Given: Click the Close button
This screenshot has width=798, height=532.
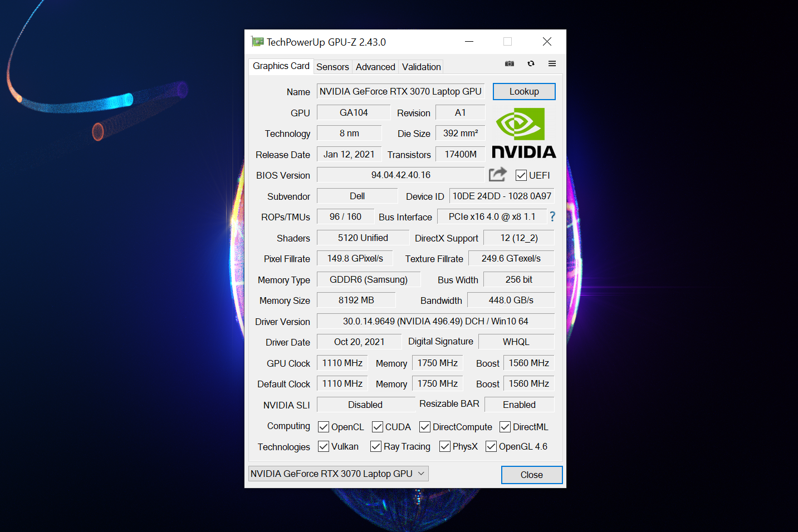Looking at the screenshot, I should pos(532,475).
